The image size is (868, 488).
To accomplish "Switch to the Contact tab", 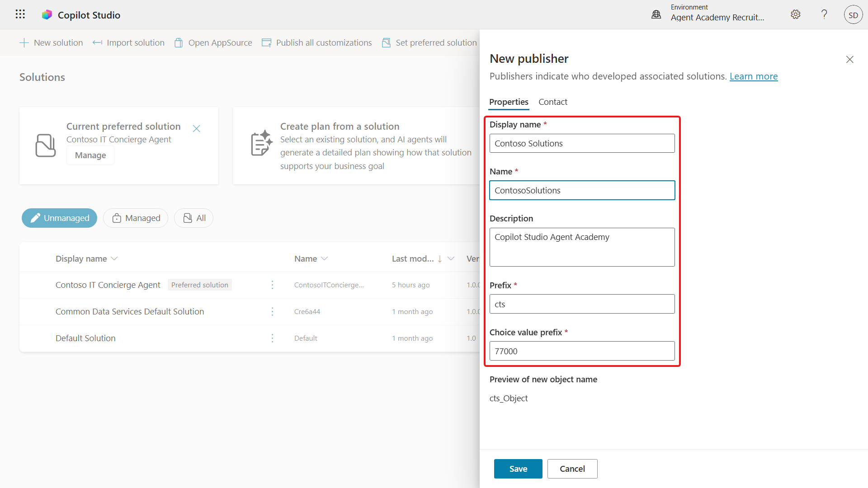I will point(552,102).
